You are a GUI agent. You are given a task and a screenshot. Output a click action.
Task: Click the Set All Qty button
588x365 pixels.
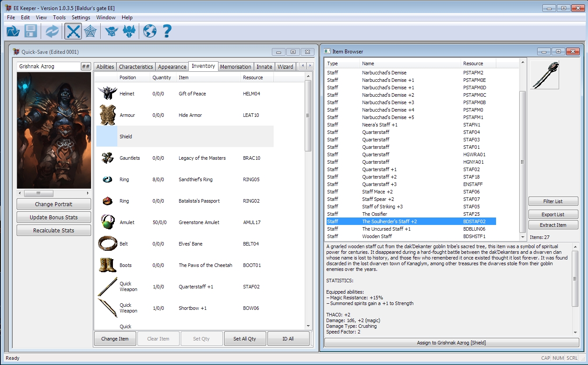click(x=245, y=339)
